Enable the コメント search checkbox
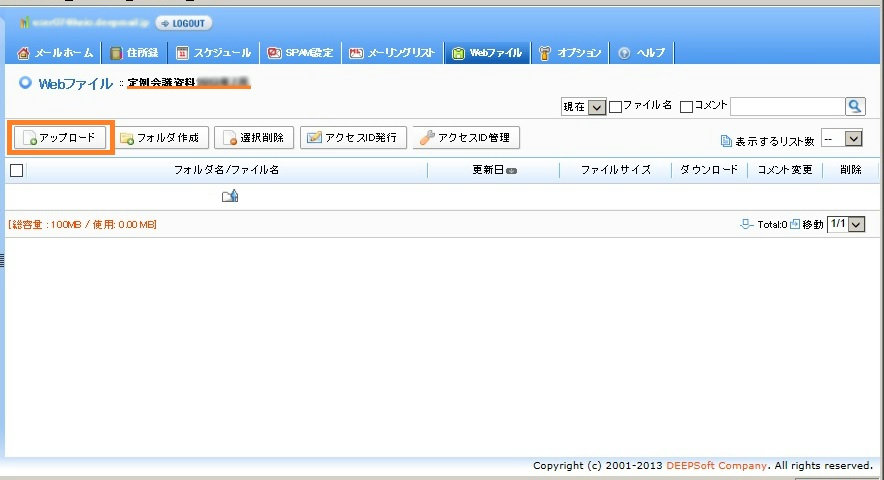This screenshot has height=480, width=884. 686,107
